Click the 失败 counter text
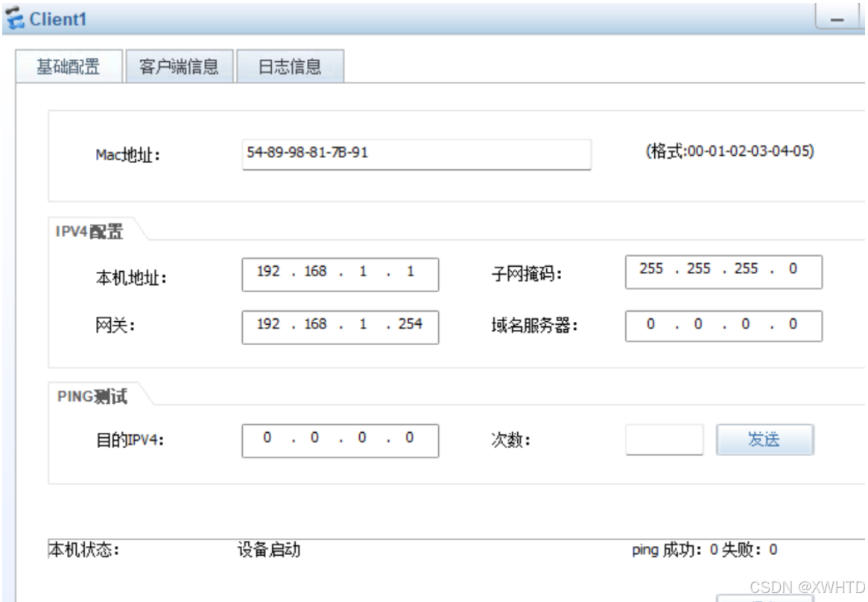The width and height of the screenshot is (868, 602). pos(750,549)
